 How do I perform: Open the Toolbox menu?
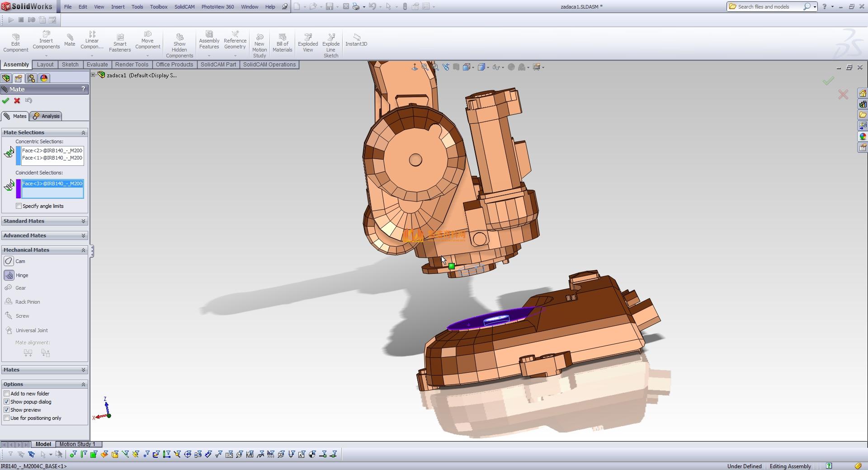pos(159,7)
